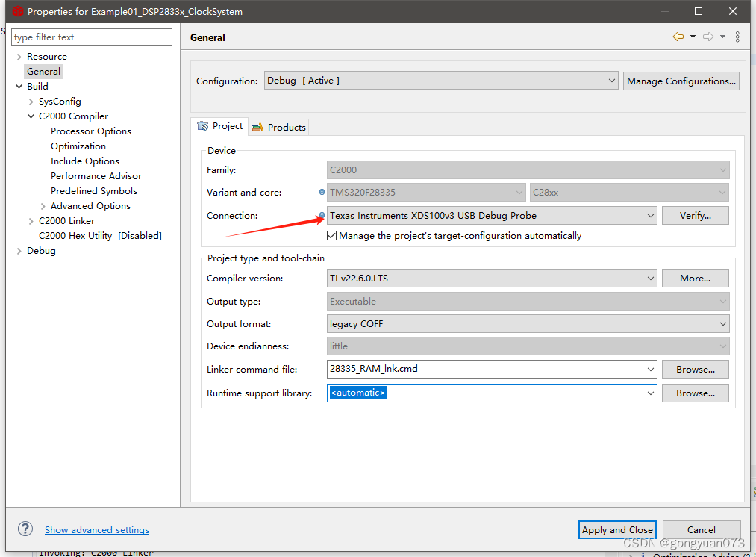Select Predefined Symbols in the tree
The width and height of the screenshot is (756, 557).
coord(94,191)
